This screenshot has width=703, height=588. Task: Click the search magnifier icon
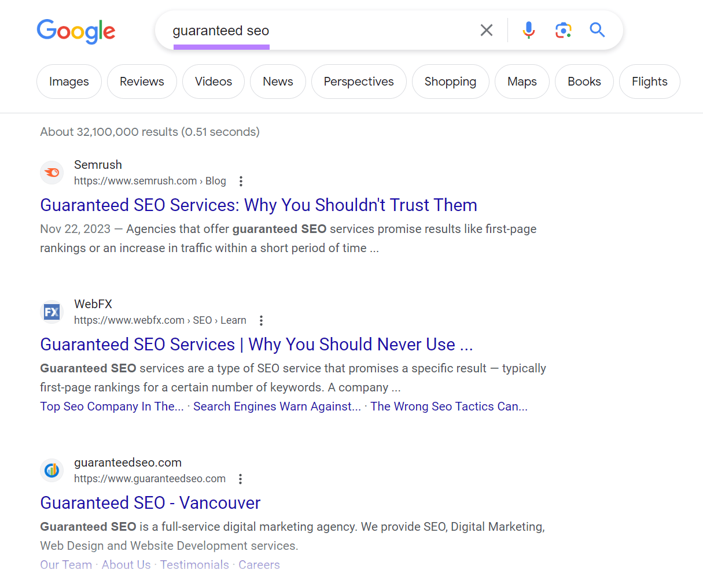point(597,30)
